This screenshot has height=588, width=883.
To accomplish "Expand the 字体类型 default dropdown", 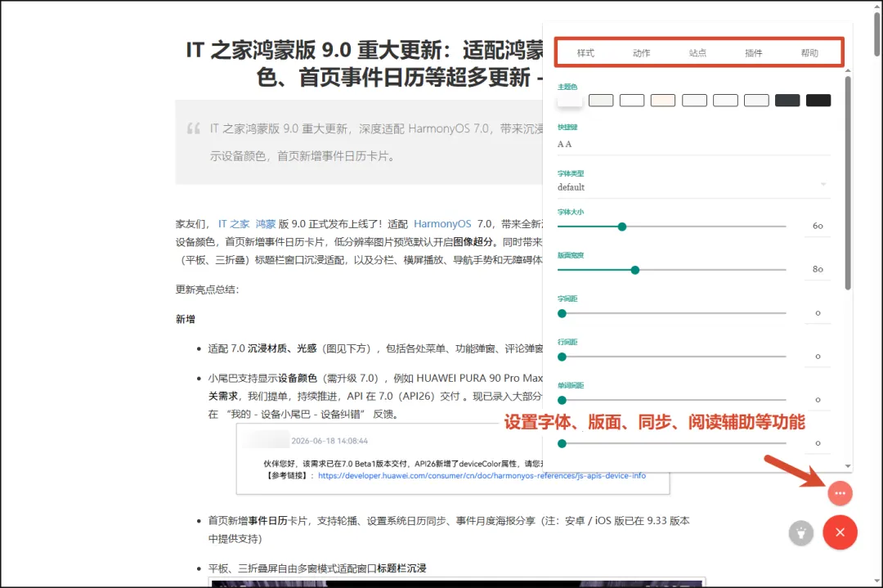I will (x=694, y=187).
